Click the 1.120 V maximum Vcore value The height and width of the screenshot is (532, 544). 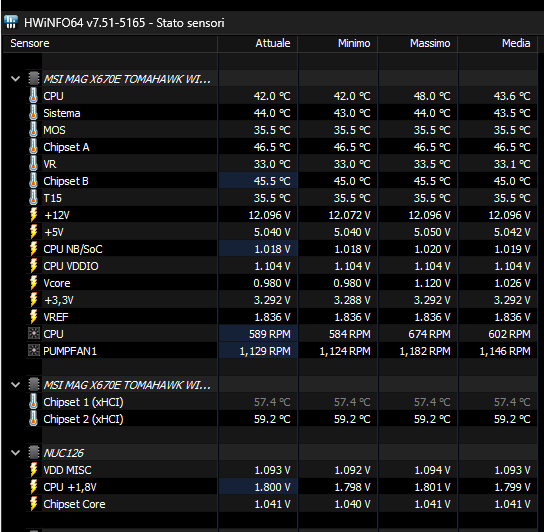point(432,283)
